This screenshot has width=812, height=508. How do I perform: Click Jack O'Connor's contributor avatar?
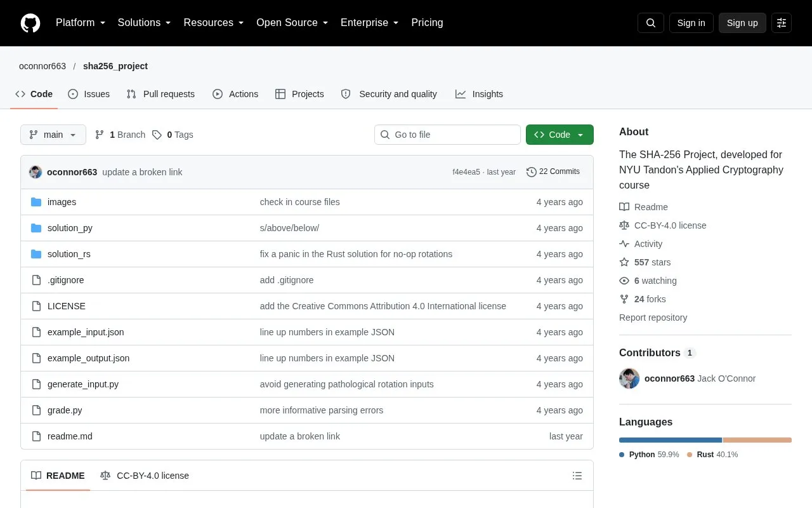[629, 378]
